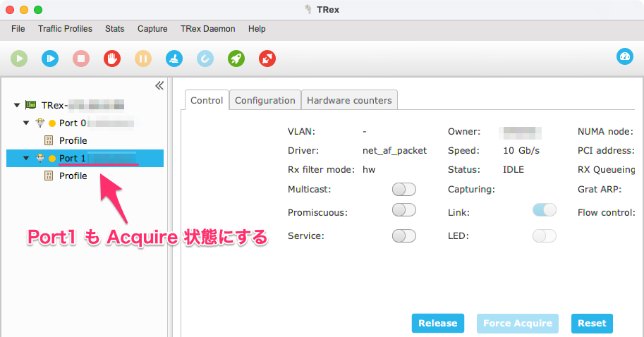Screen dimensions: 644x337
Task: Click the yellow status dot beside Port 0
Action: coord(52,123)
